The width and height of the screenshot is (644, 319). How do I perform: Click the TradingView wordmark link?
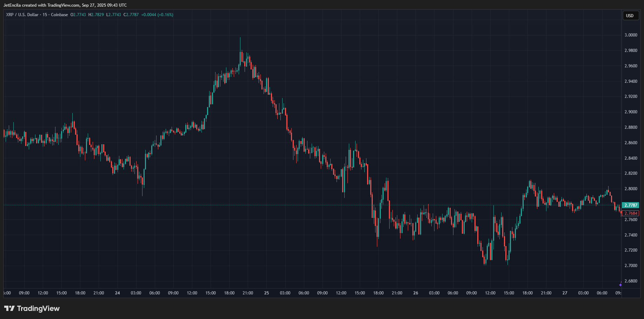[39, 308]
